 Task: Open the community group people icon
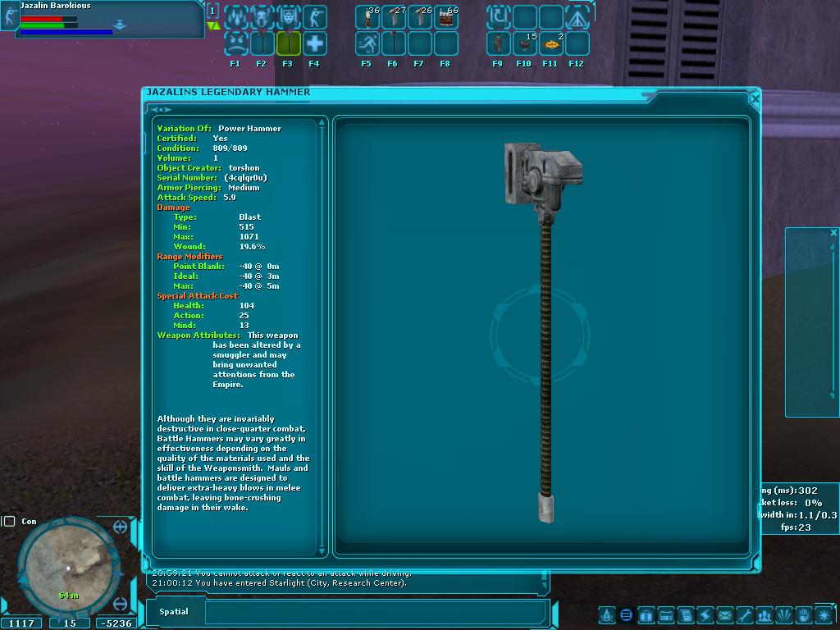pyautogui.click(x=765, y=615)
